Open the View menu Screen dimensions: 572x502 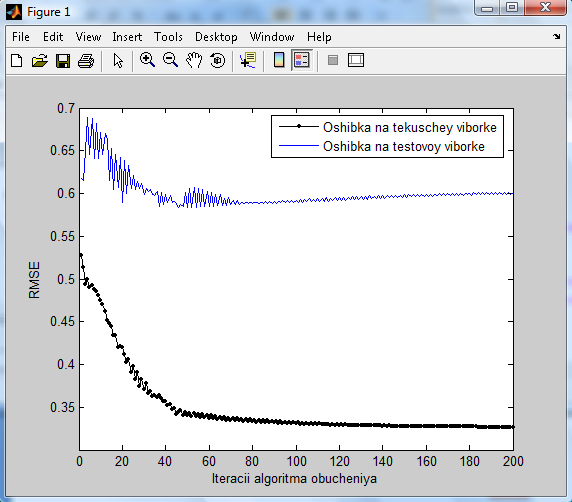pyautogui.click(x=88, y=37)
